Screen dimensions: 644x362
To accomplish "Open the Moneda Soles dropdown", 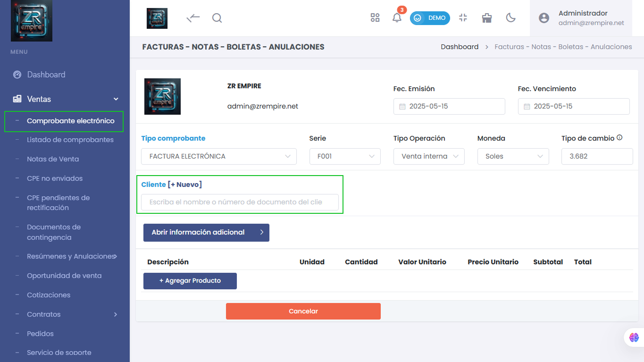I will point(513,156).
